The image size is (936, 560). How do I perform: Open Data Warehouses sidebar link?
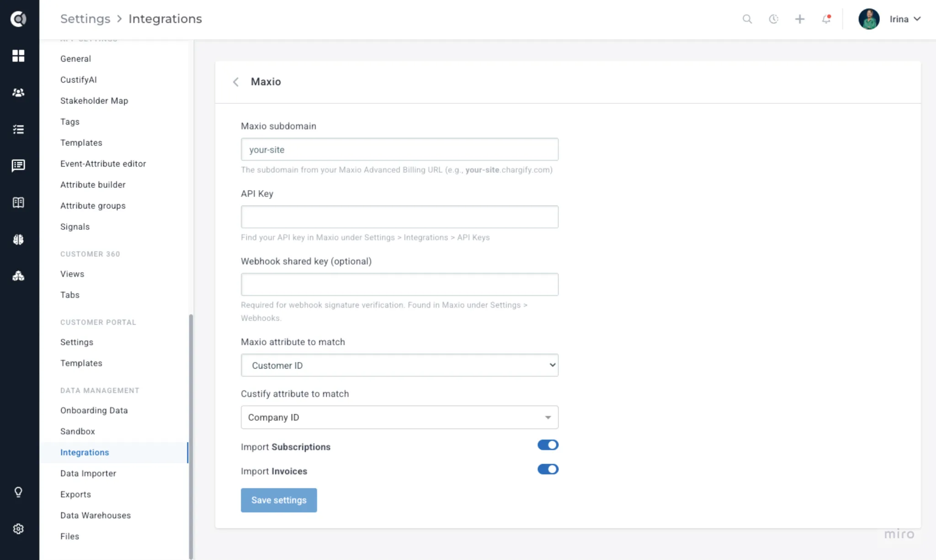point(96,515)
